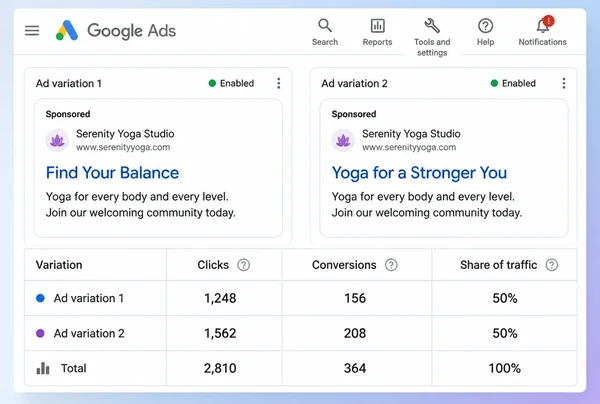Image resolution: width=600 pixels, height=404 pixels.
Task: Open the hamburger main menu
Action: click(x=32, y=30)
